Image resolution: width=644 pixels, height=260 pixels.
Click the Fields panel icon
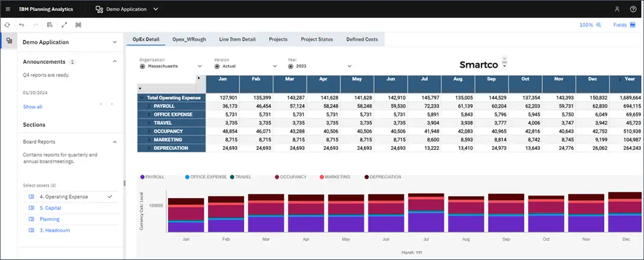pos(632,25)
